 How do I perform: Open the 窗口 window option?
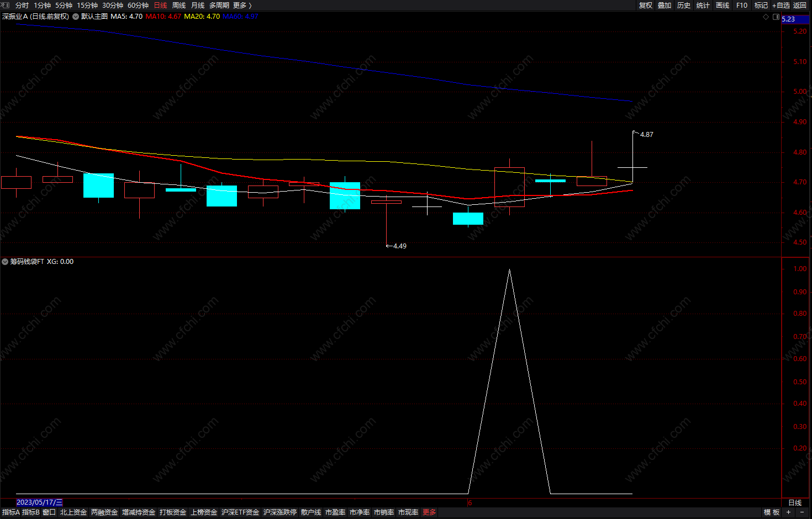click(x=49, y=512)
